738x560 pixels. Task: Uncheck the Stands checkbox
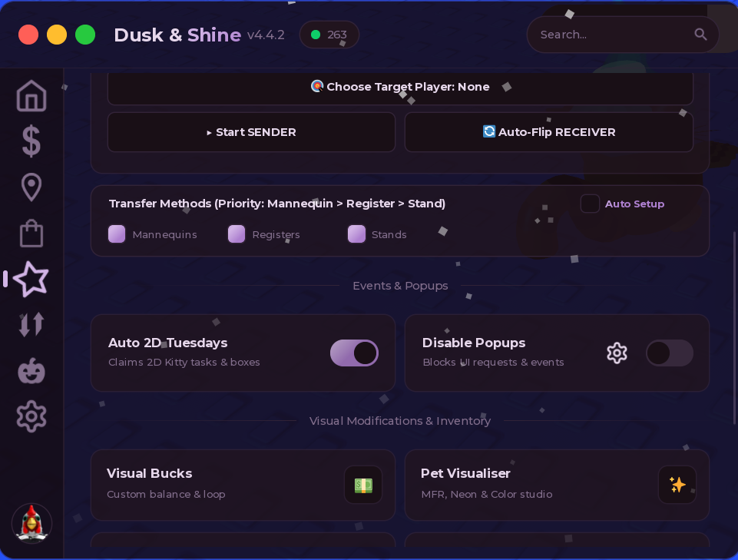point(356,234)
